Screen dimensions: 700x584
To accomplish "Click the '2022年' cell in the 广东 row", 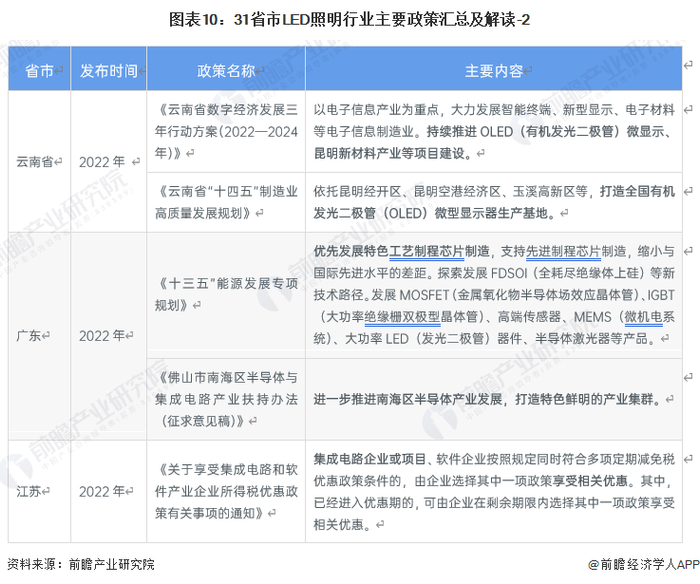I will coord(108,336).
